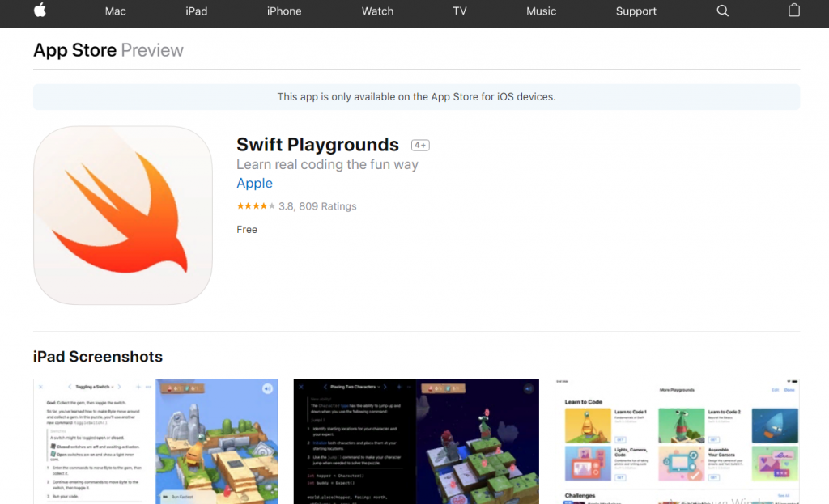Image resolution: width=829 pixels, height=504 pixels.
Task: Click the Apple logo in the navigation bar
Action: pyautogui.click(x=40, y=11)
